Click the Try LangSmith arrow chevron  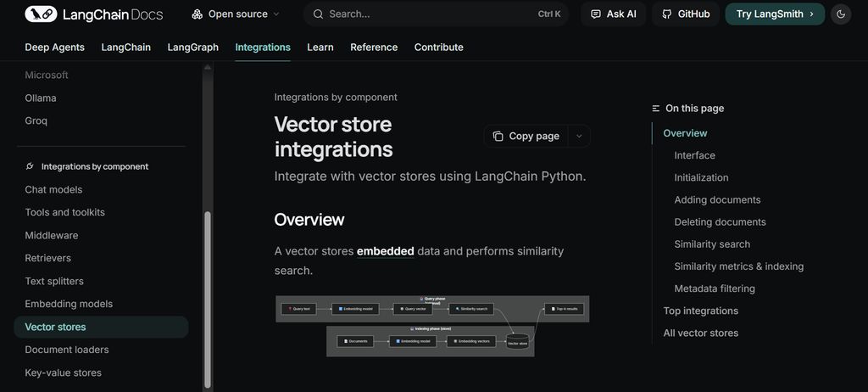point(811,14)
